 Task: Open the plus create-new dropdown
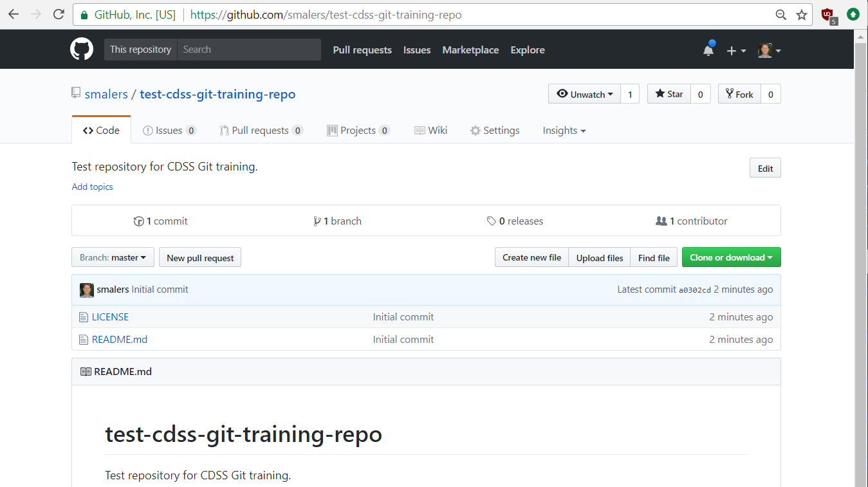click(x=736, y=50)
